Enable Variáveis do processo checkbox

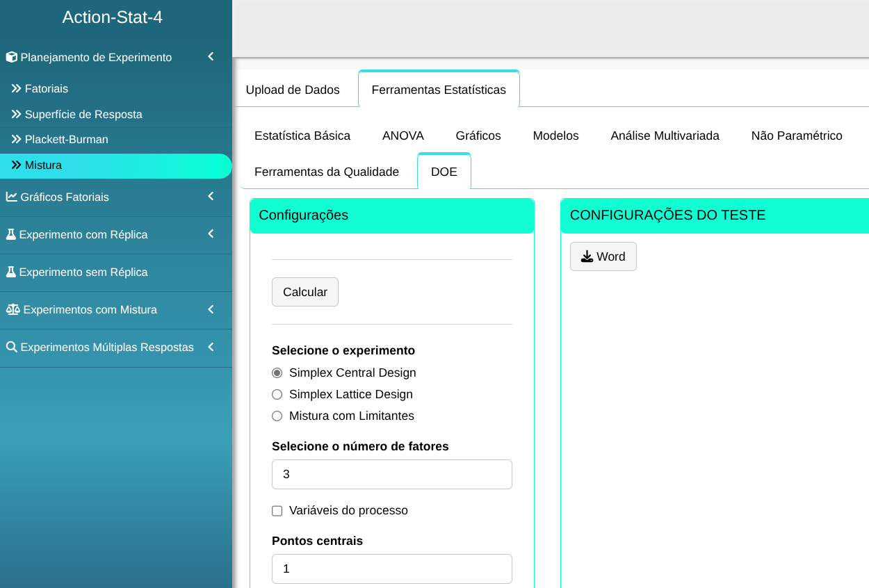277,511
